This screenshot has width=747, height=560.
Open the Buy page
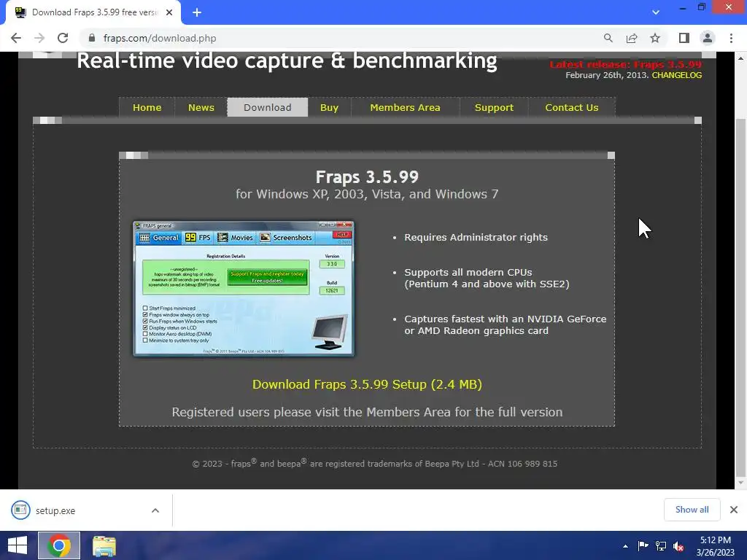pyautogui.click(x=329, y=108)
